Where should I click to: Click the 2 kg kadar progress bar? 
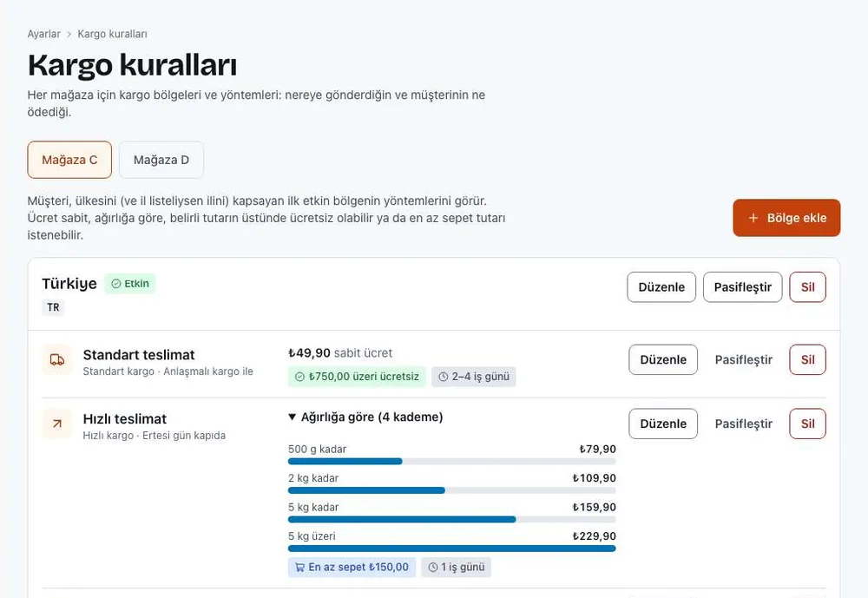click(451, 490)
